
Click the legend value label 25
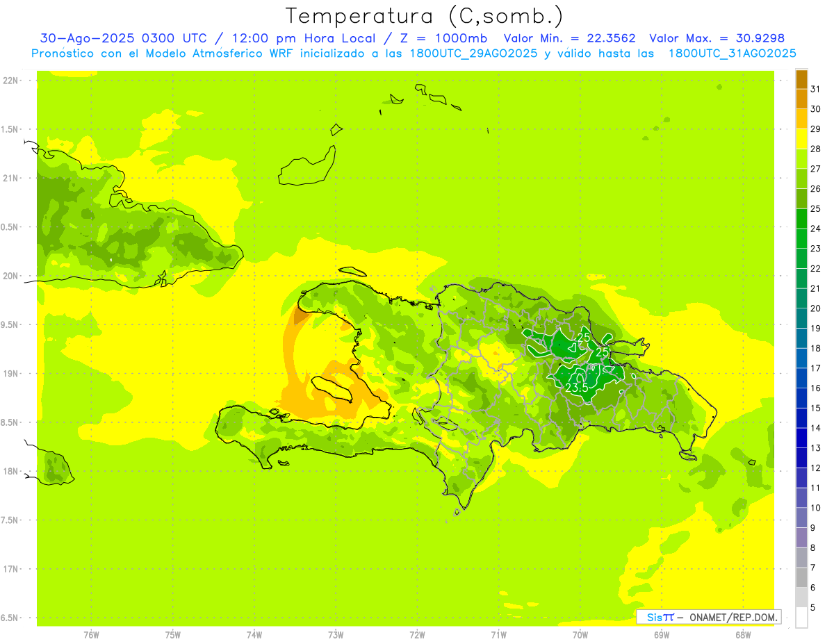[816, 208]
